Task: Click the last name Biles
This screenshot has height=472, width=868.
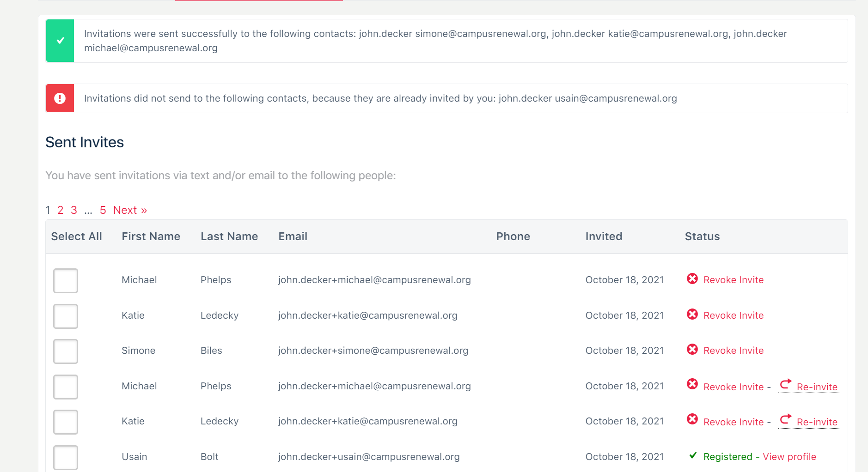Action: (x=211, y=351)
